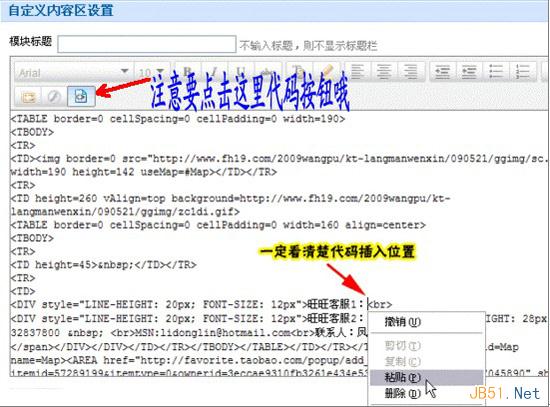The width and height of the screenshot is (550, 407).
Task: Select 删除(D) delete from context menu
Action: click(x=402, y=394)
